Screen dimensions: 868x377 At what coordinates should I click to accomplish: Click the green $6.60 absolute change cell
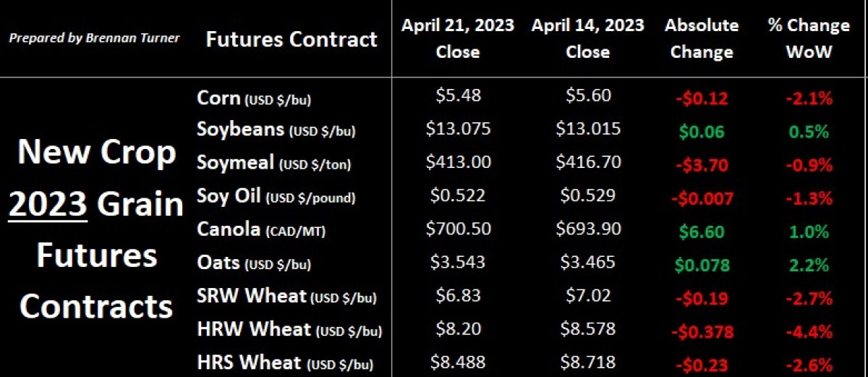coord(702,231)
